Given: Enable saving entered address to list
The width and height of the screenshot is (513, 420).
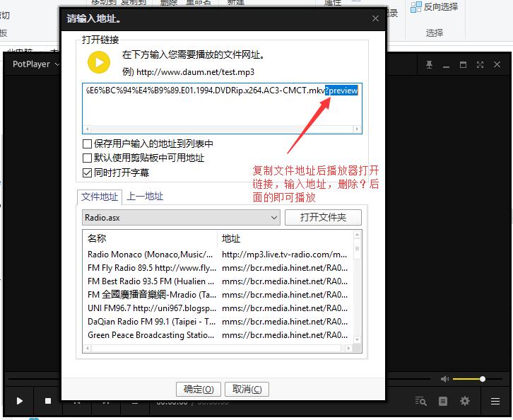Looking at the screenshot, I should (87, 144).
